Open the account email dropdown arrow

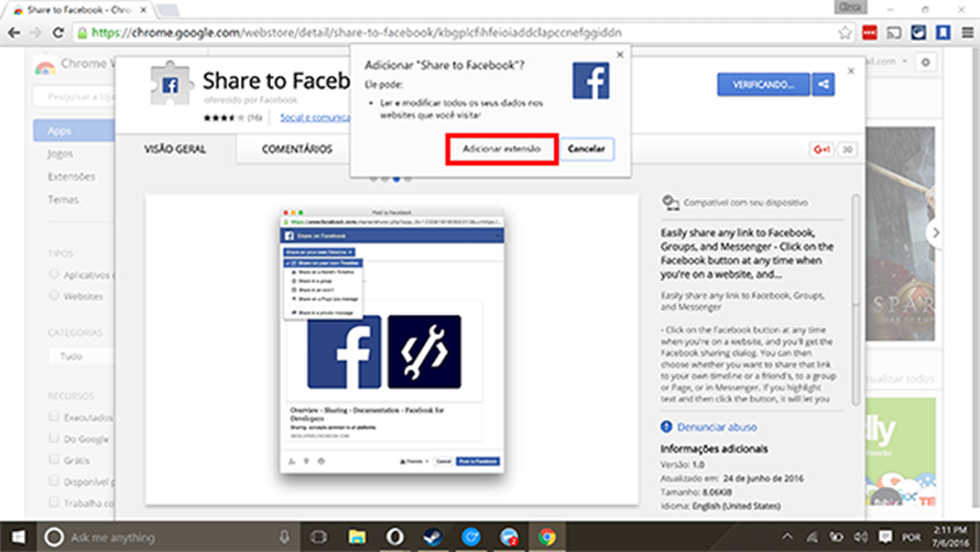point(903,61)
